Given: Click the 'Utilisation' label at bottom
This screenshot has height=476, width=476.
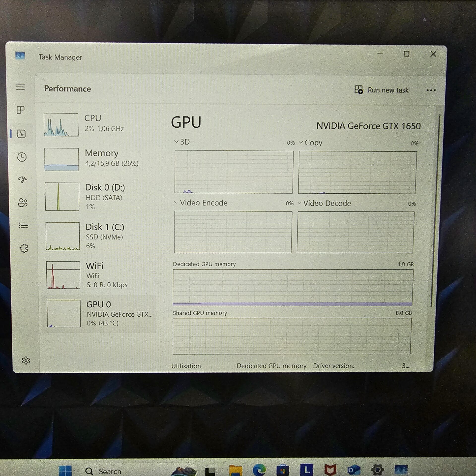Looking at the screenshot, I should (x=186, y=366).
